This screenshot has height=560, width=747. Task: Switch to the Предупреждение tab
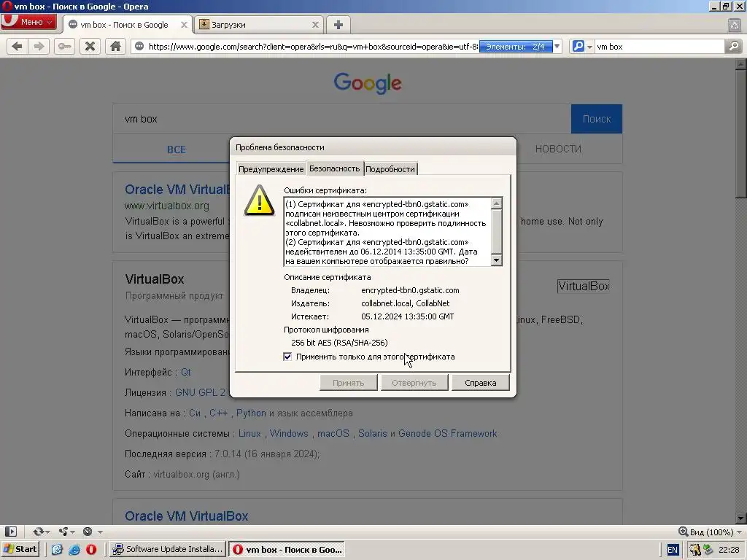271,169
